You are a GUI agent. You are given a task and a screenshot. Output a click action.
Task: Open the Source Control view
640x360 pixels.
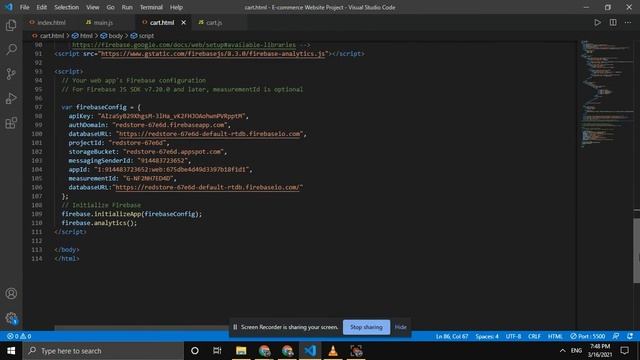pyautogui.click(x=11, y=74)
